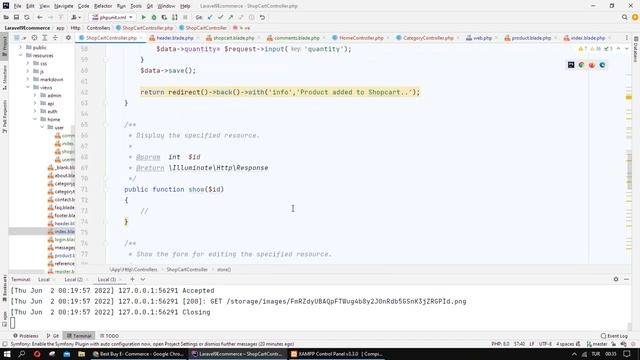Image resolution: width=640 pixels, height=360 pixels.
Task: Switch to web.php editor tab
Action: click(x=482, y=38)
